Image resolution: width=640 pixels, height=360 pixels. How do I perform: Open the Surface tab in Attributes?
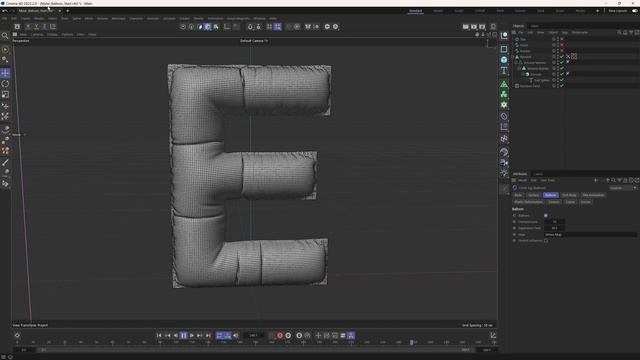pos(533,195)
